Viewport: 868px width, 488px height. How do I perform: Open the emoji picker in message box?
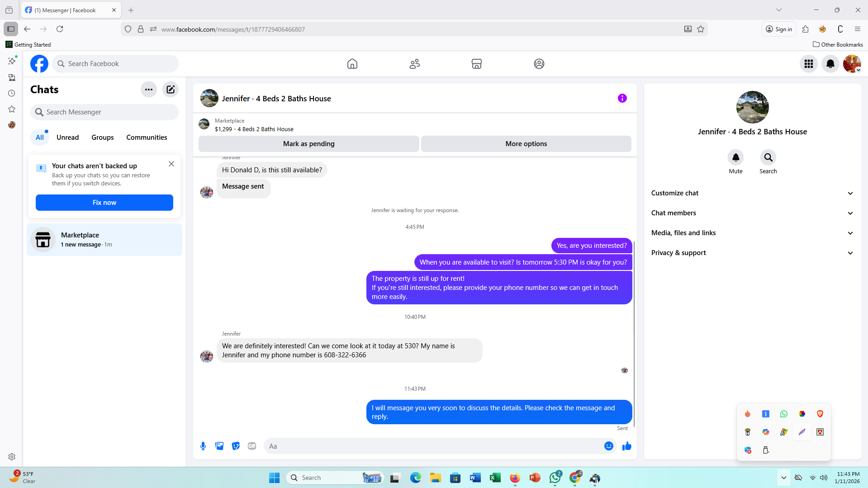608,446
